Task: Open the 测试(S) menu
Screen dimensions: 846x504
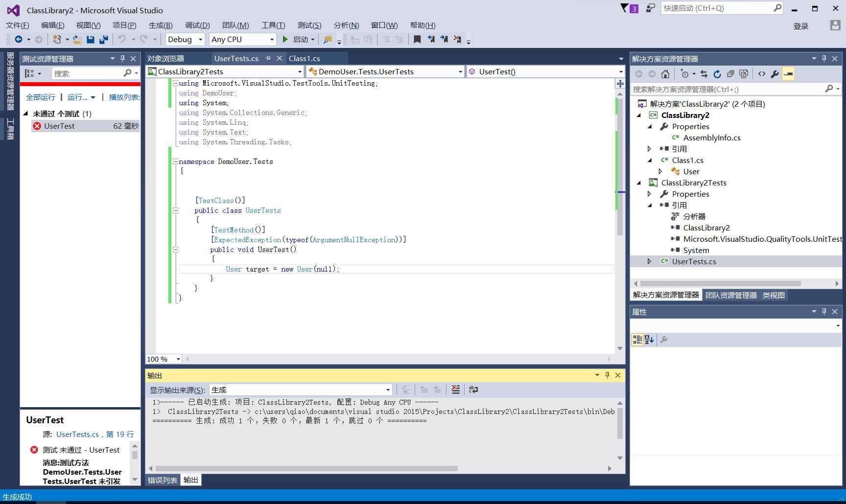Action: [x=309, y=25]
